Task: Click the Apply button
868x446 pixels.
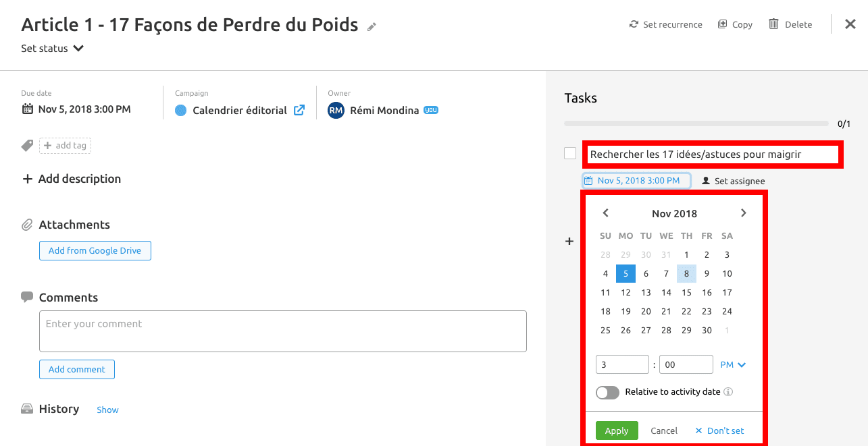Action: click(x=617, y=430)
